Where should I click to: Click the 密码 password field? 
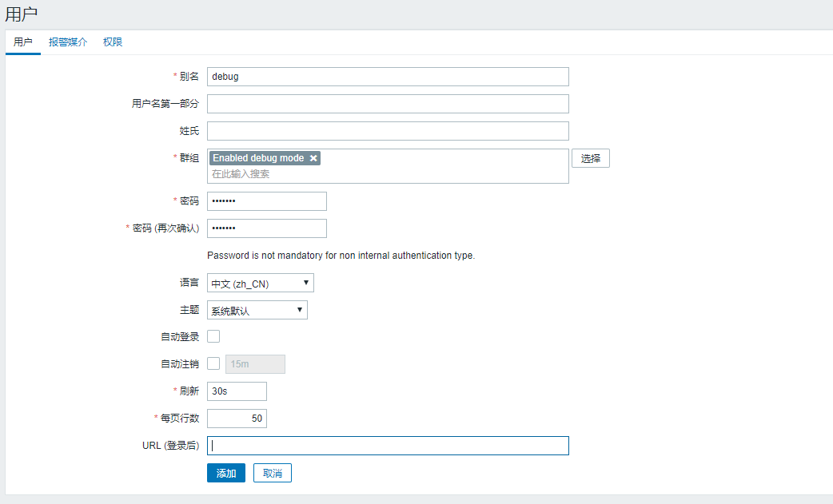tap(266, 200)
